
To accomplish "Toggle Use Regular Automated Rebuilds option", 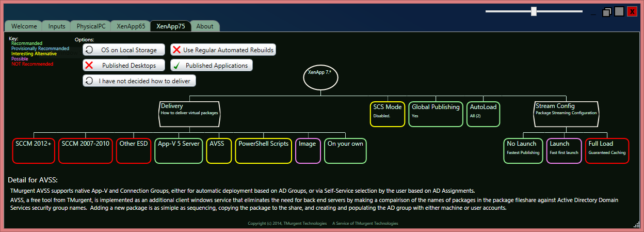I will [223, 50].
